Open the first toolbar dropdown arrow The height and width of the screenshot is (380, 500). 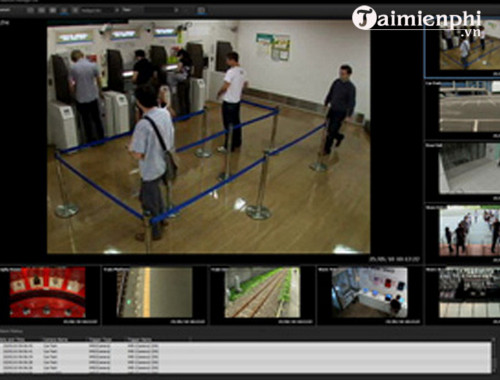coord(117,10)
